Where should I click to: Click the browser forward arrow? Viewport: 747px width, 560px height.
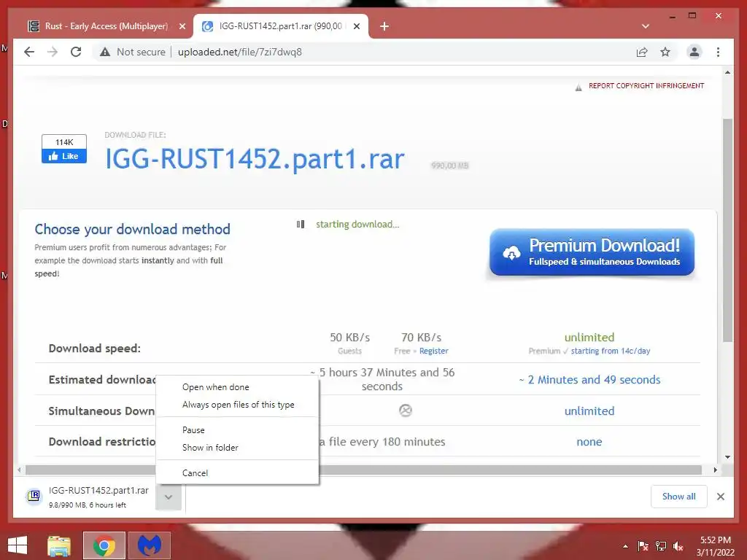click(x=53, y=52)
